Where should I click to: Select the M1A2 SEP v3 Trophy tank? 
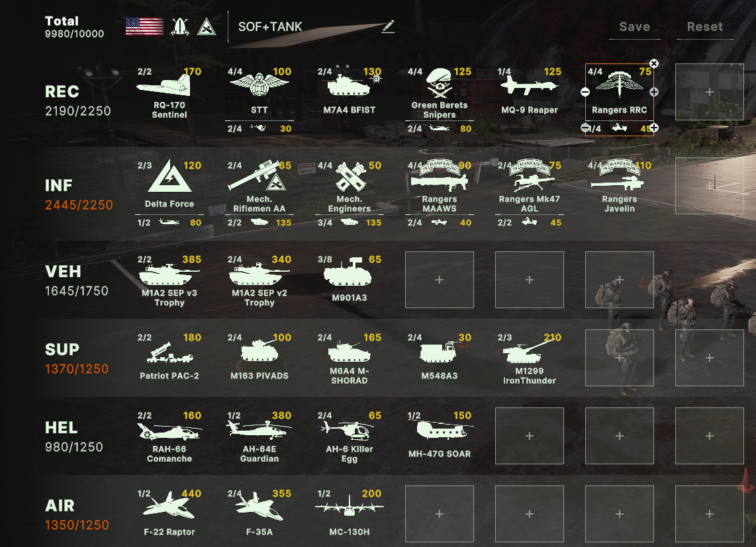point(169,274)
